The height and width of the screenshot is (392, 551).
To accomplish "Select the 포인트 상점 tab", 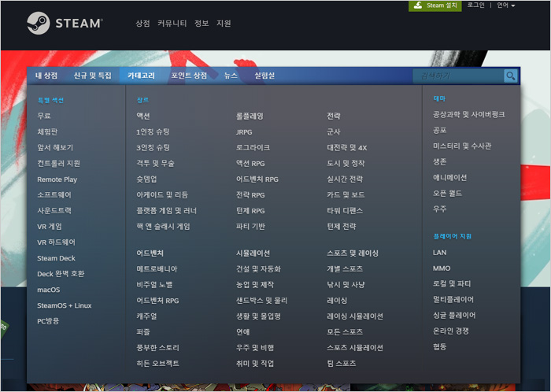I will (x=190, y=76).
